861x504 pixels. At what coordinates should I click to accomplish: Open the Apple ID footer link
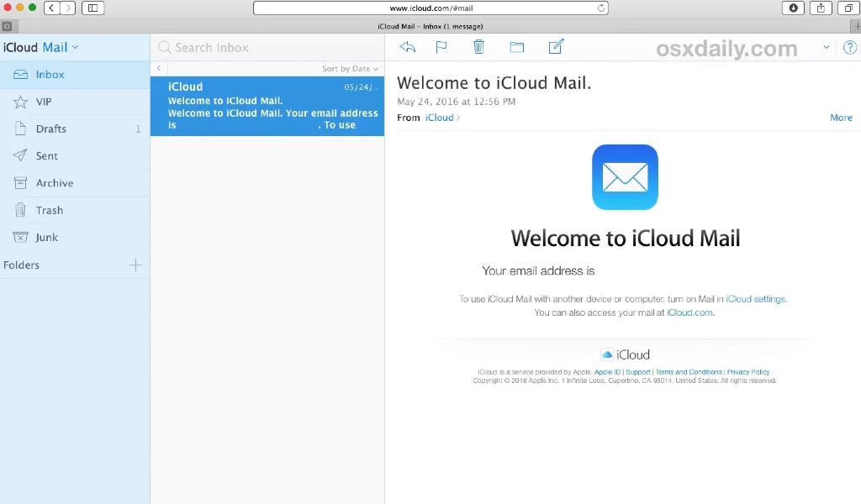[607, 372]
